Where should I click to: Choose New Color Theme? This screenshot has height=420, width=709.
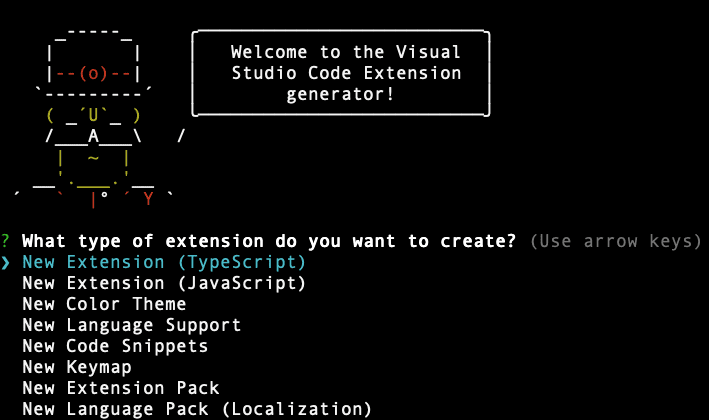(104, 304)
